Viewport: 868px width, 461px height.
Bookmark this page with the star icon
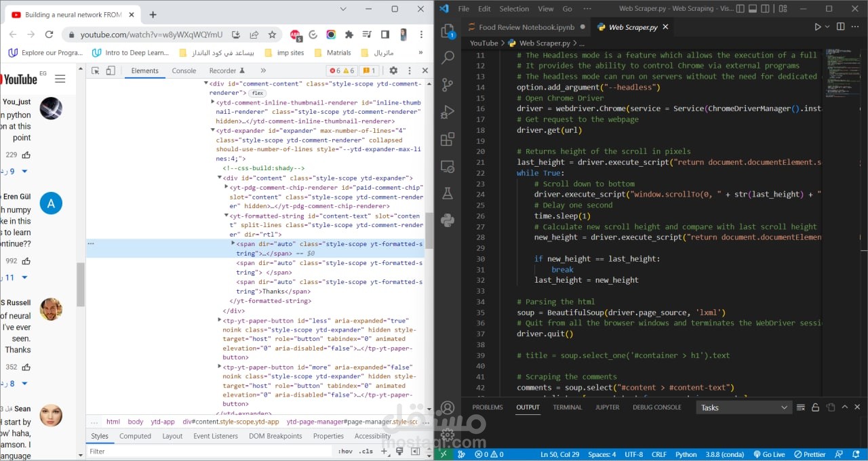(272, 35)
